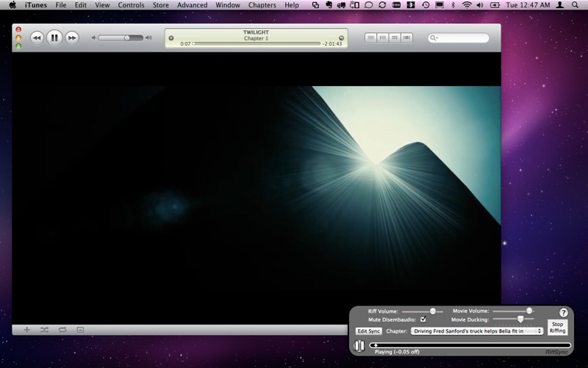588x368 pixels.
Task: Click the add playlist plus button
Action: 27,330
